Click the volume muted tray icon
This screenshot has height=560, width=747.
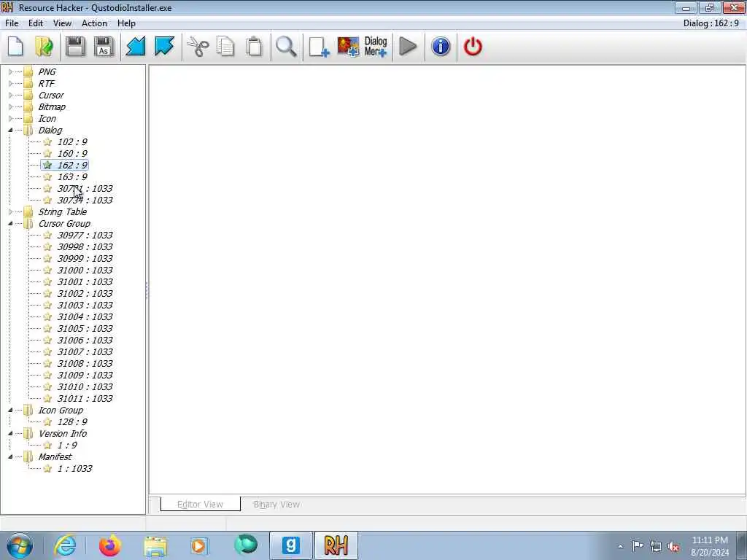673,546
